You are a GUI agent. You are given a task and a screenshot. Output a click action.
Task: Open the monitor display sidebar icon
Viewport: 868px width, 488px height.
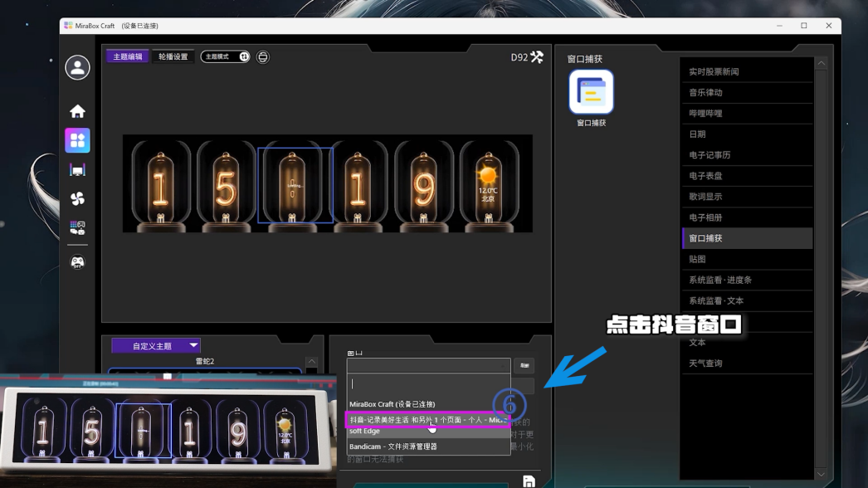[x=77, y=170]
